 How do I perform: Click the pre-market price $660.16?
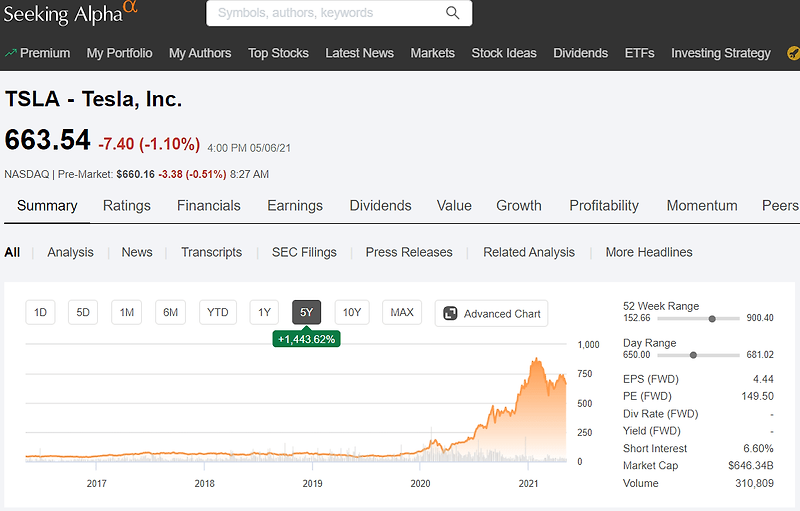135,174
